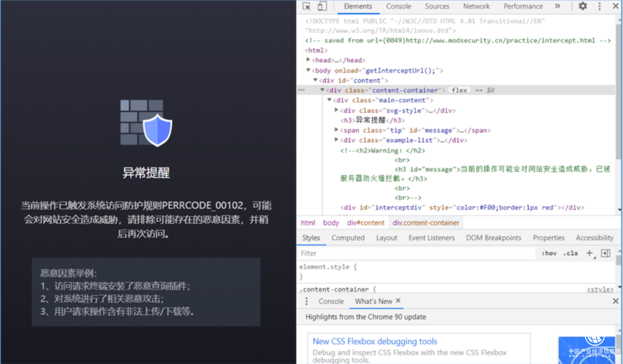623x364 pixels.
Task: Show more DevTools tabs chevron
Action: coord(558,6)
